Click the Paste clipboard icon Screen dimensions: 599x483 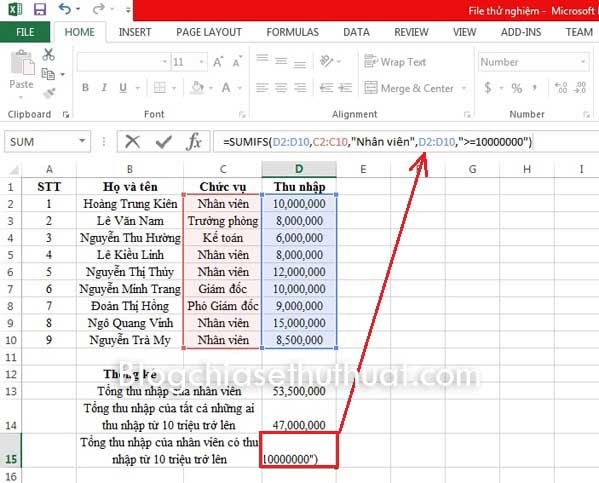pyautogui.click(x=22, y=62)
